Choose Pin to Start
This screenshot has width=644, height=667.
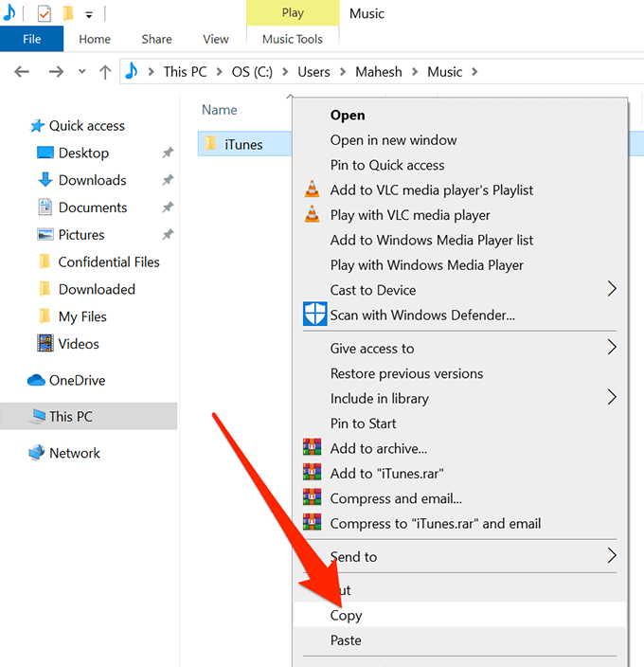[460, 424]
